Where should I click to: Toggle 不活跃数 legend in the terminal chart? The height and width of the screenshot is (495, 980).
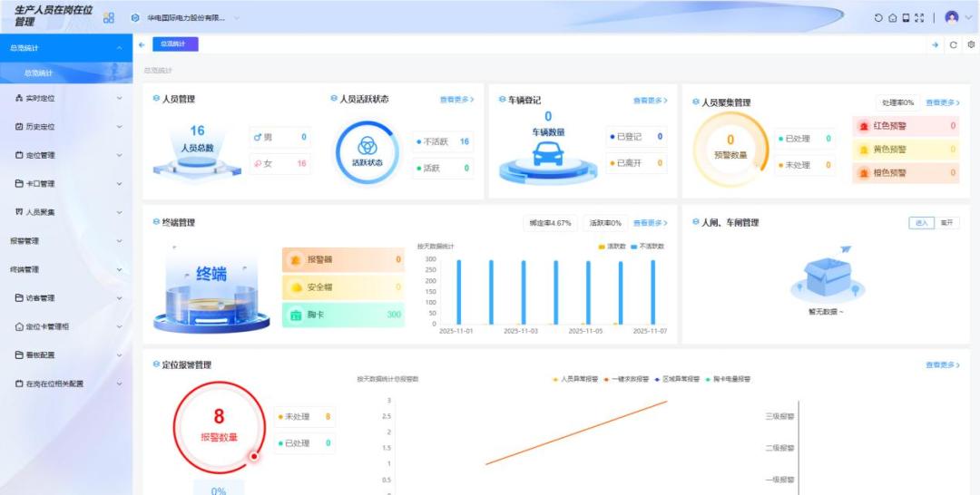click(647, 247)
